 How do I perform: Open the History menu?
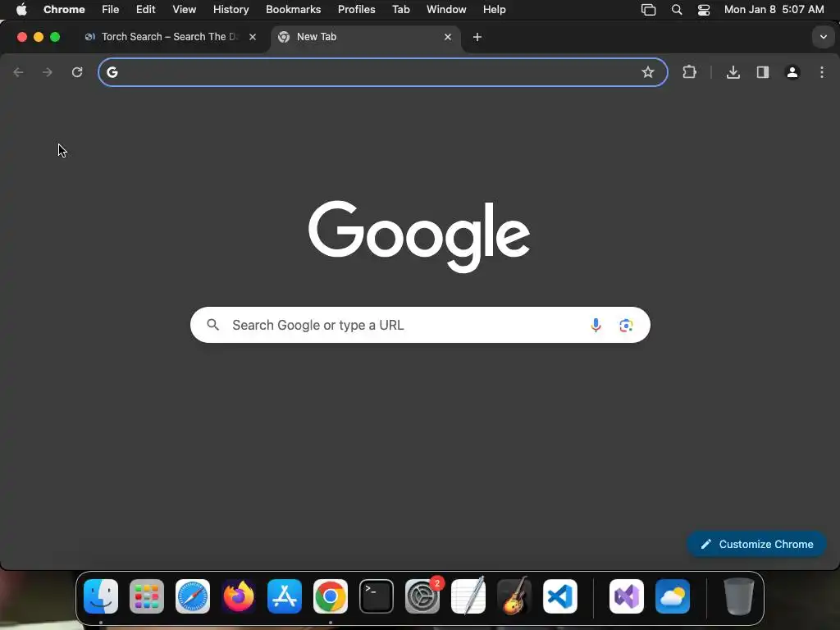tap(231, 10)
